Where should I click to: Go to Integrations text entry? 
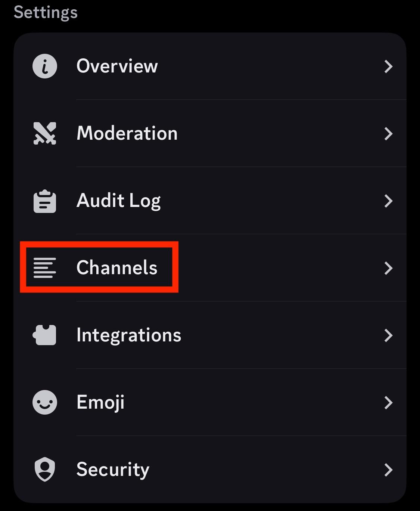[x=129, y=336]
